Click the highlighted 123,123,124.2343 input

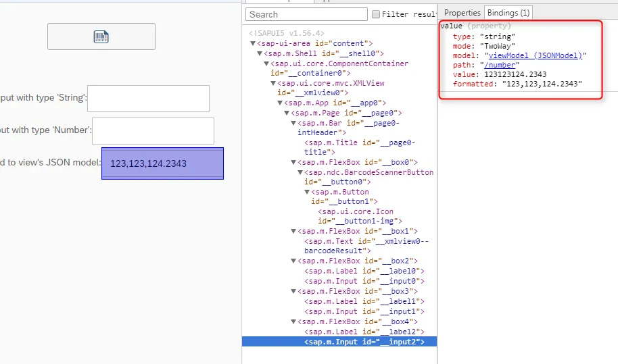pyautogui.click(x=162, y=163)
